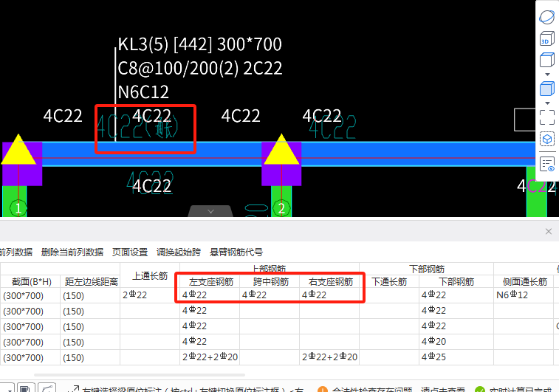Click the 上通长筋 column header
559x392 pixels.
coord(150,275)
